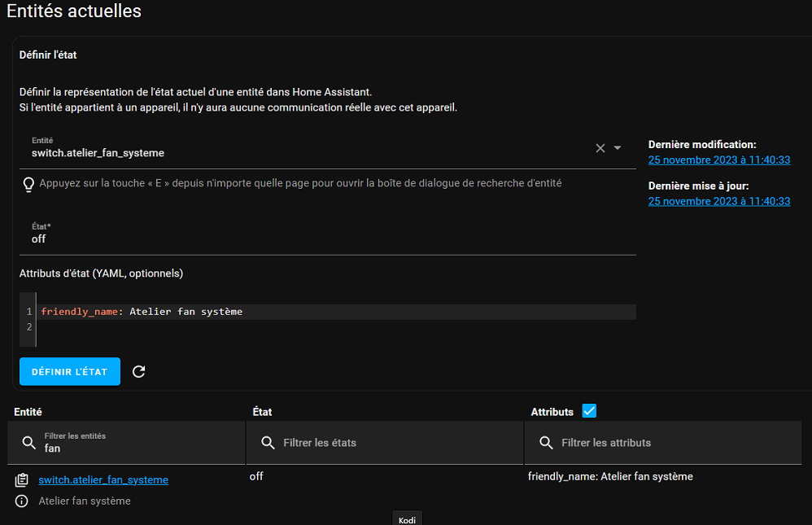Open the Dernière mise à jour date link

718,202
